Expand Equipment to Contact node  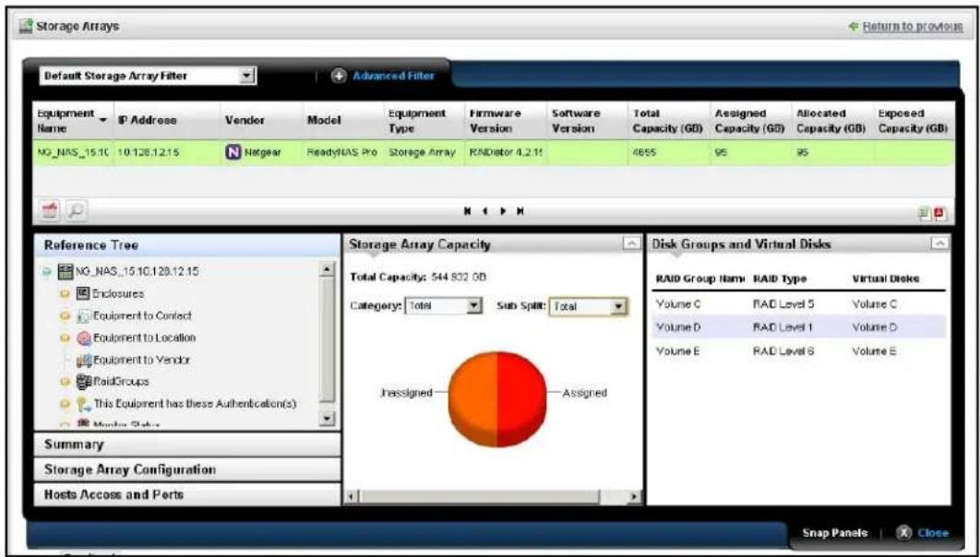point(65,316)
